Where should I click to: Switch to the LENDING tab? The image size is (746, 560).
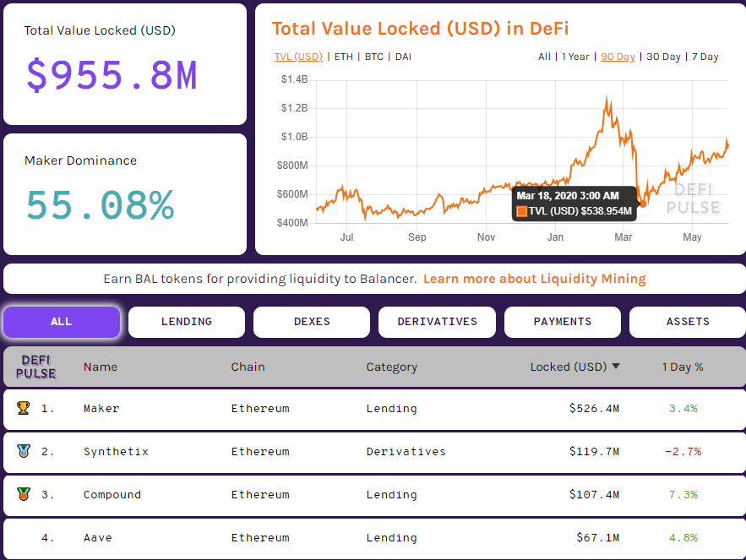tap(186, 322)
